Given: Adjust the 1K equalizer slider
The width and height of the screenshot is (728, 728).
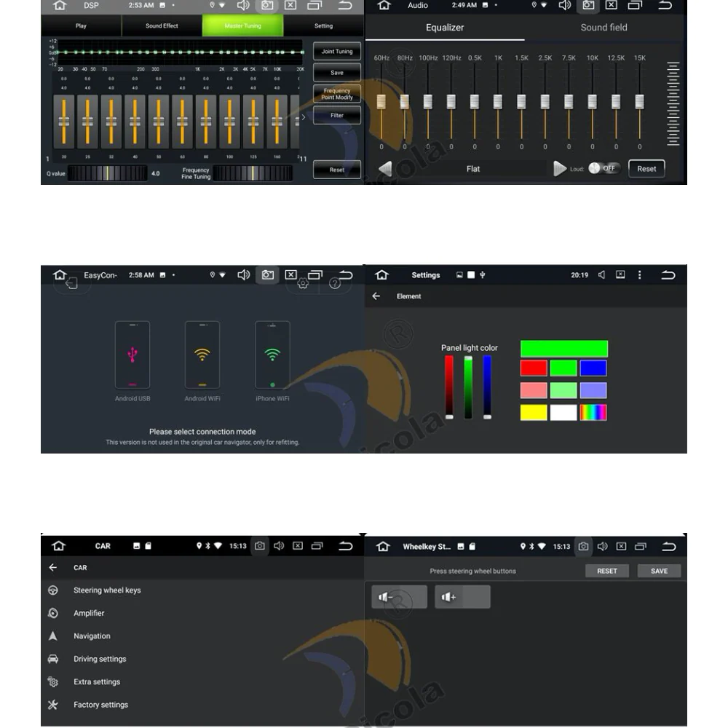Looking at the screenshot, I should 498,102.
